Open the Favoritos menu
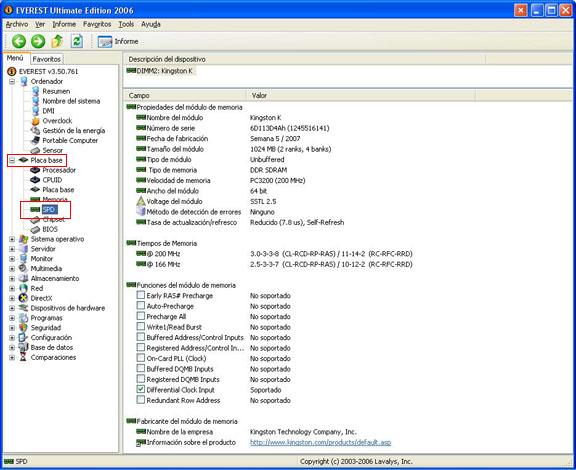The image size is (576, 470). (x=97, y=24)
